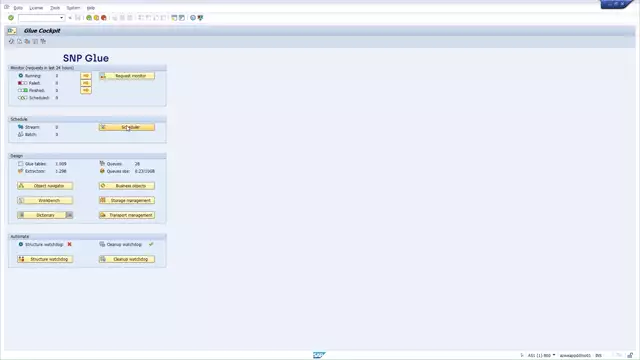Expand the status bar with the small arrow
Image resolution: width=640 pixels, height=360 pixels.
point(522,356)
